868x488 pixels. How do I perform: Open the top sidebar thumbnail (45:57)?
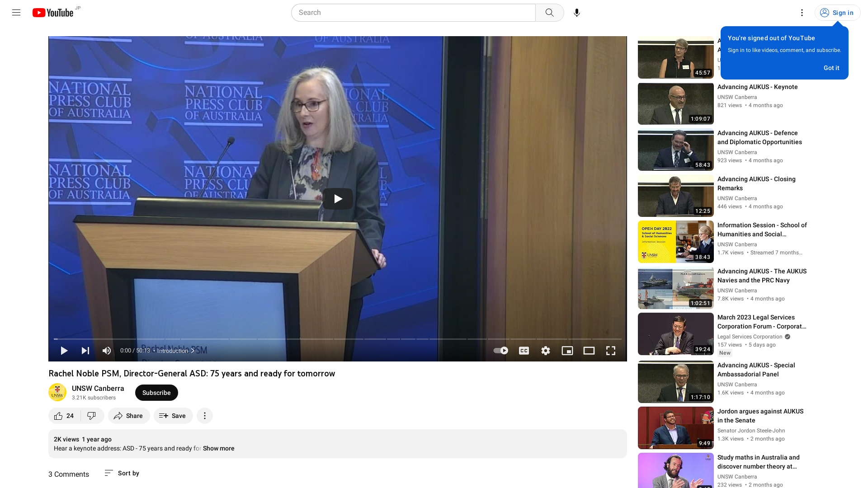point(675,57)
